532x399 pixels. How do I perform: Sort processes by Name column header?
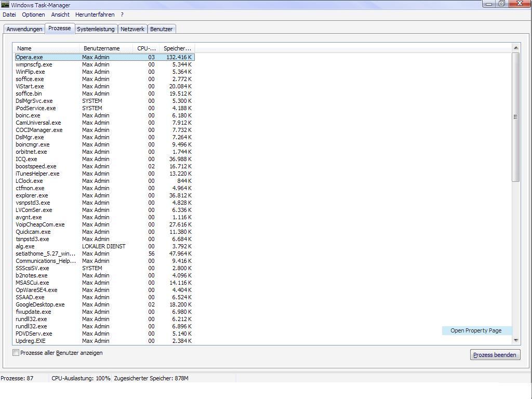46,48
